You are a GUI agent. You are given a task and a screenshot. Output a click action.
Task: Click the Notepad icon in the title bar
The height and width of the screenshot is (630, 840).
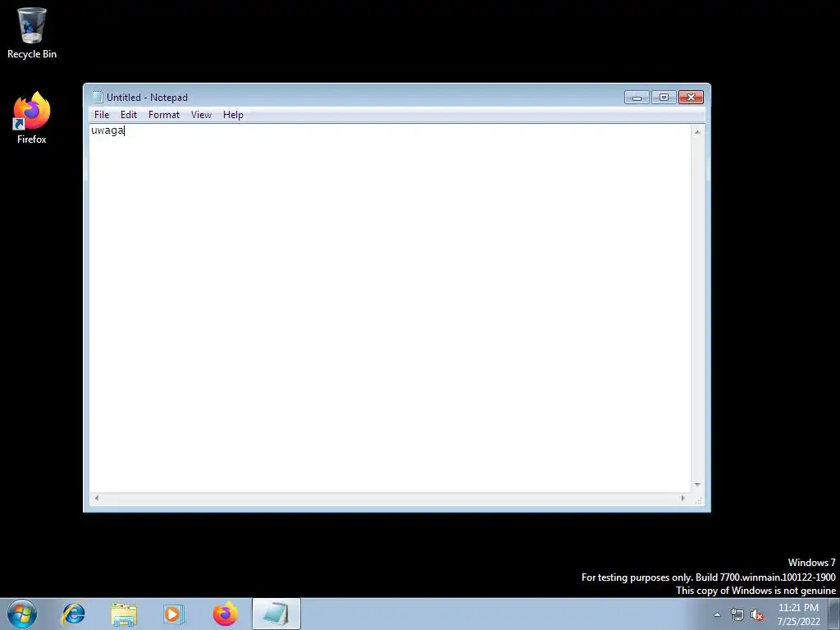pos(98,97)
